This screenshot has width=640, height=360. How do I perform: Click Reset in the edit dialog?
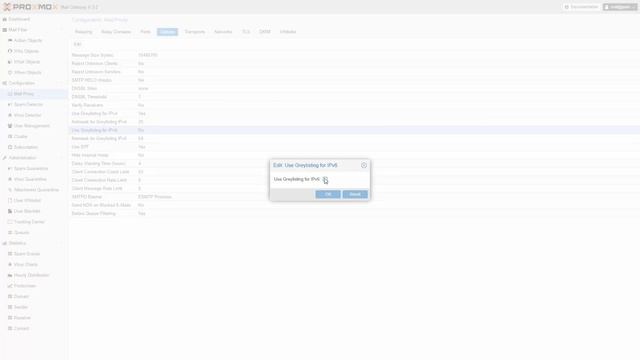click(x=355, y=194)
